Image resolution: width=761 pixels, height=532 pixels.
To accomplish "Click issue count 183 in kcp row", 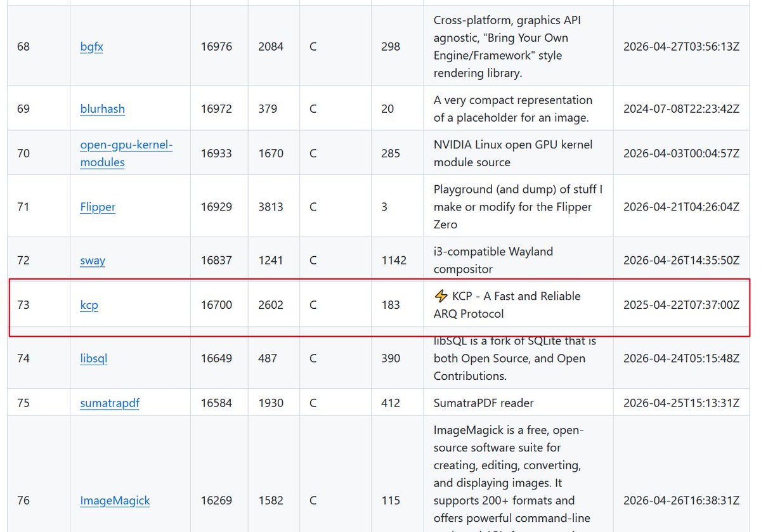I will pos(391,305).
